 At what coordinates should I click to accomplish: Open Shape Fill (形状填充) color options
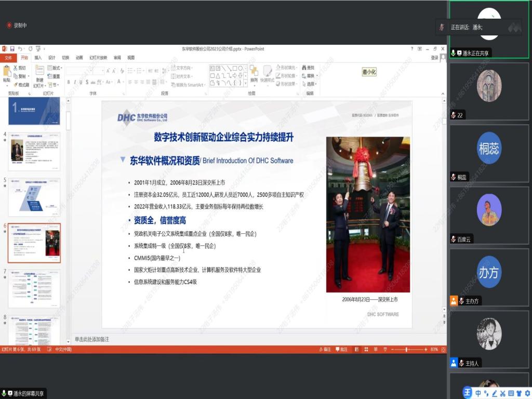click(287, 68)
